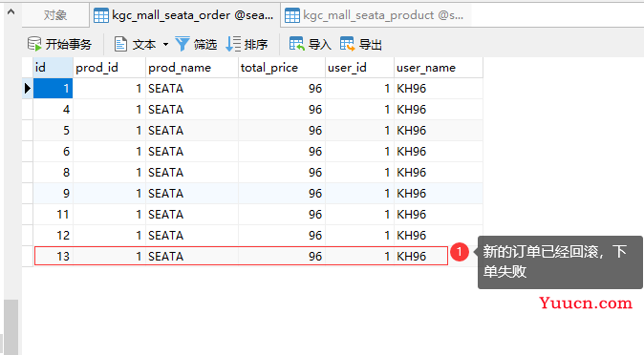Click the current row indicator arrow
The width and height of the screenshot is (644, 355).
pyautogui.click(x=27, y=88)
